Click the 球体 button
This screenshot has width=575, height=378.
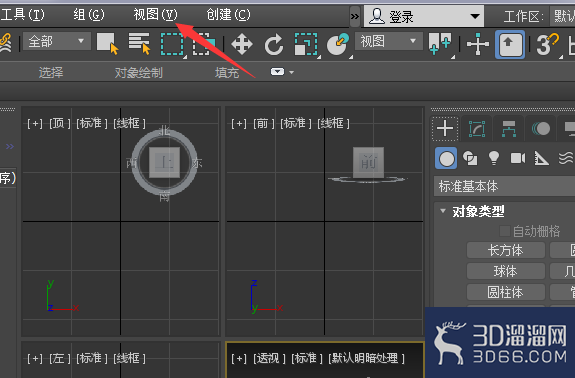[505, 271]
